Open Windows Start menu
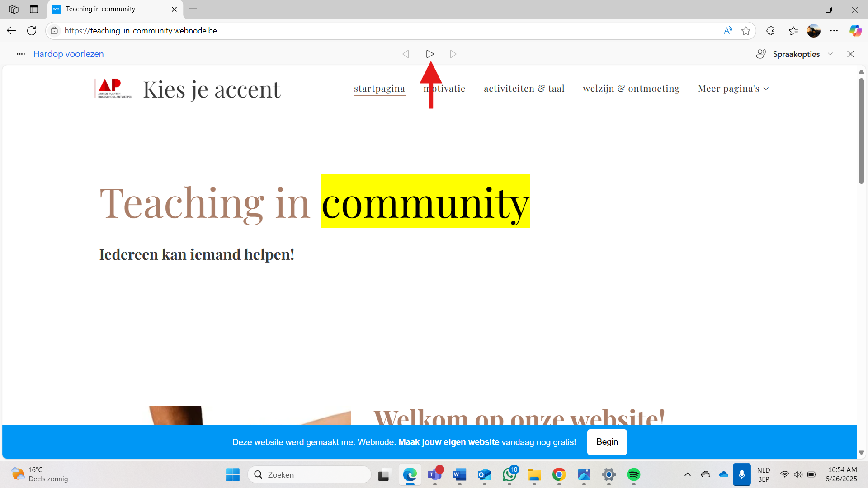 coord(233,474)
